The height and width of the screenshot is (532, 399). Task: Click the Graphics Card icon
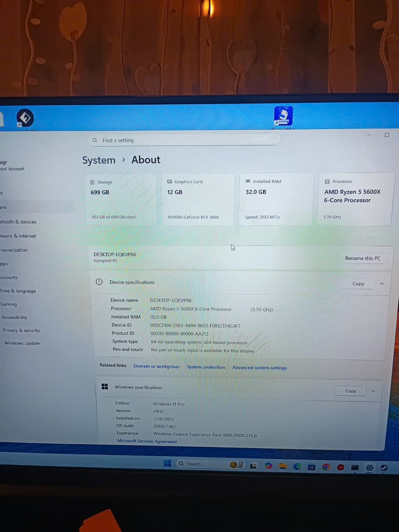[170, 182]
